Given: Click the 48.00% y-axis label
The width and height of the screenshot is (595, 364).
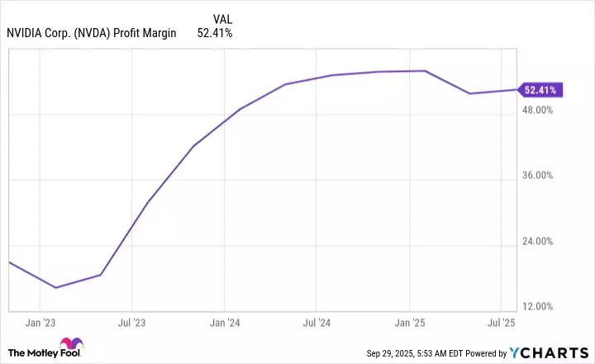Looking at the screenshot, I should click(545, 109).
